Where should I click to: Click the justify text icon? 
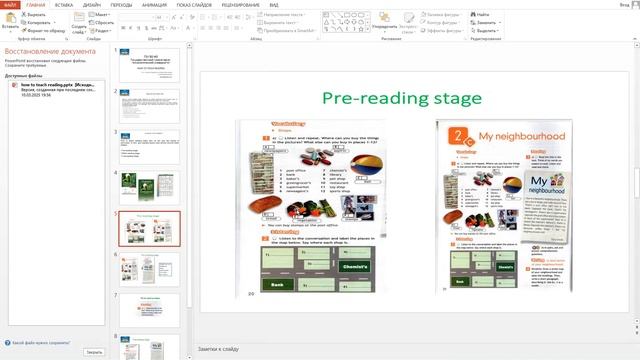pos(226,28)
